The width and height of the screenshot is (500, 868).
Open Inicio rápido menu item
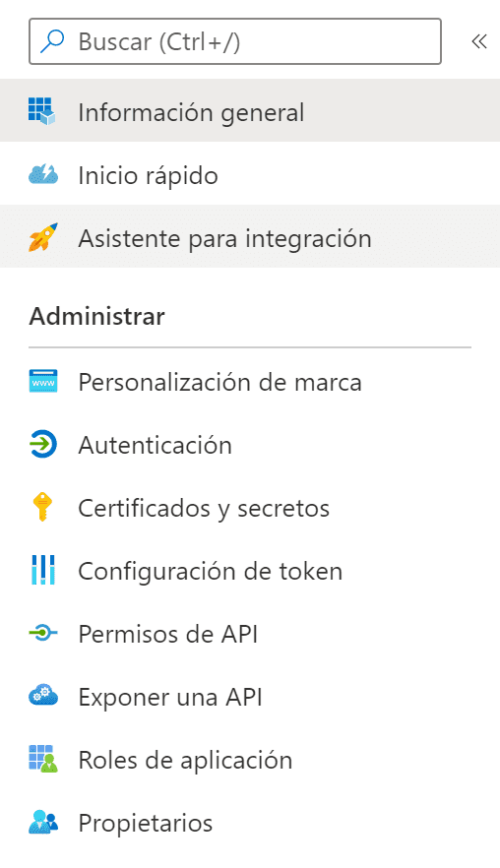(x=250, y=174)
